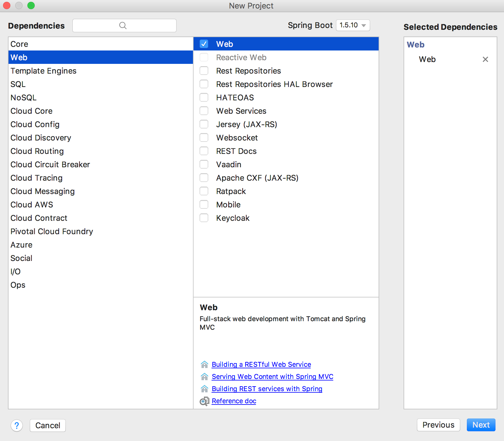Select the I/O category
Viewport: 504px width, 441px height.
101,271
